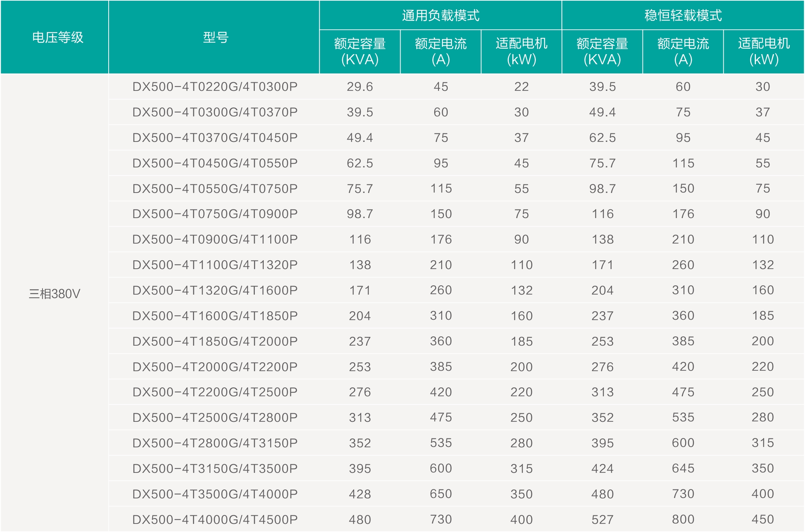Select the 稳恒轻载模式 header group
Viewport: 805px width, 532px height.
[683, 15]
